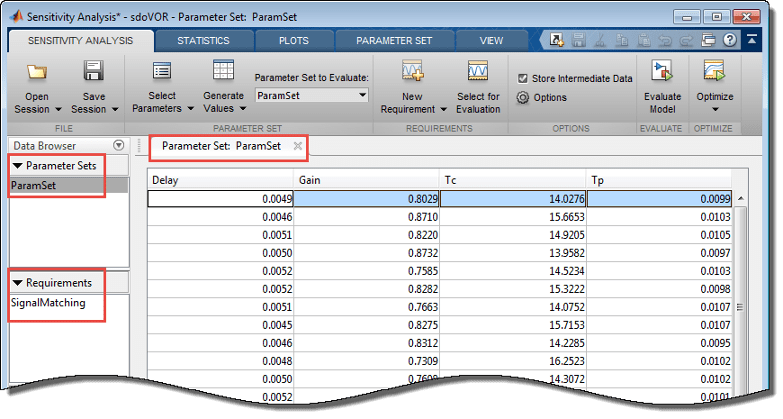783x419 pixels.
Task: Select Tc cell 15.3222
Action: (x=512, y=289)
